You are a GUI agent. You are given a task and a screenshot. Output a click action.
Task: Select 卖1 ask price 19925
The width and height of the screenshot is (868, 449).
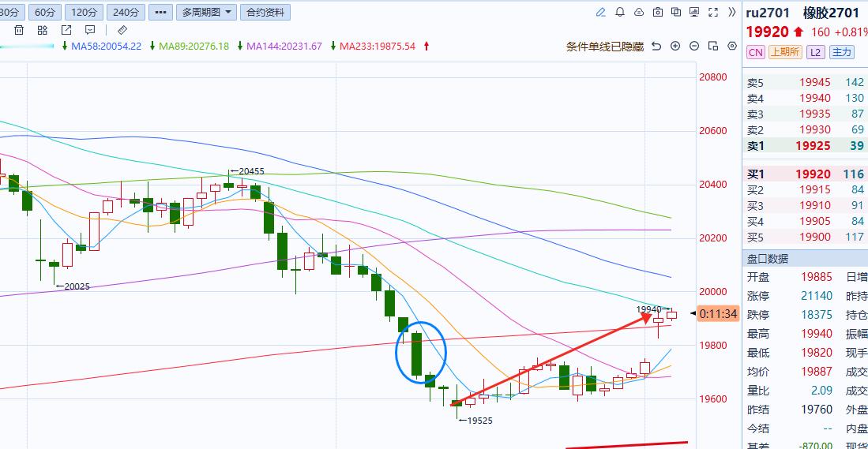(814, 146)
